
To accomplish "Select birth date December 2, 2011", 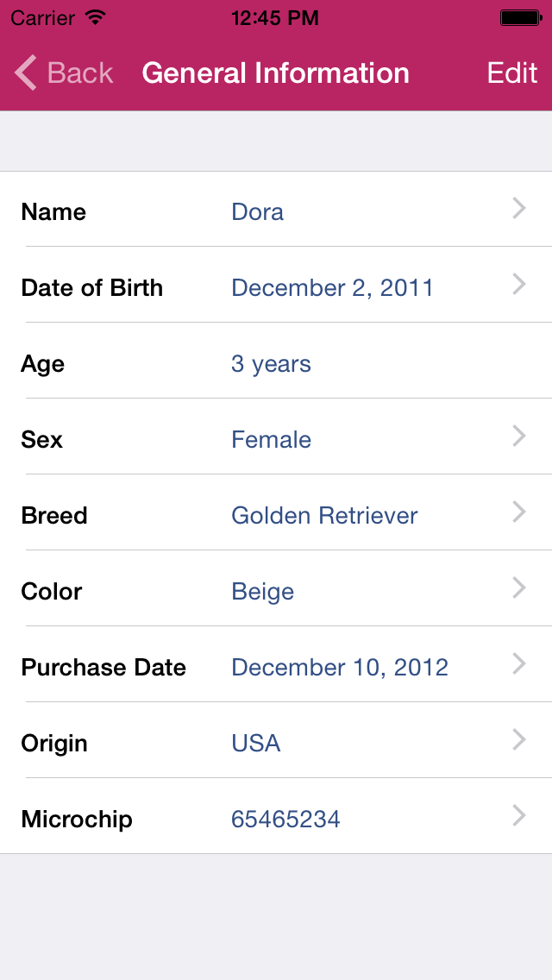I will (332, 288).
